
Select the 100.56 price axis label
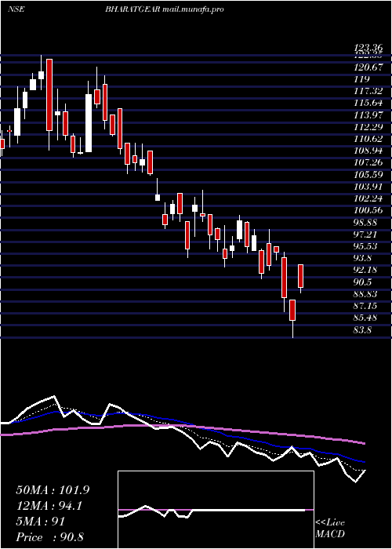367,210
